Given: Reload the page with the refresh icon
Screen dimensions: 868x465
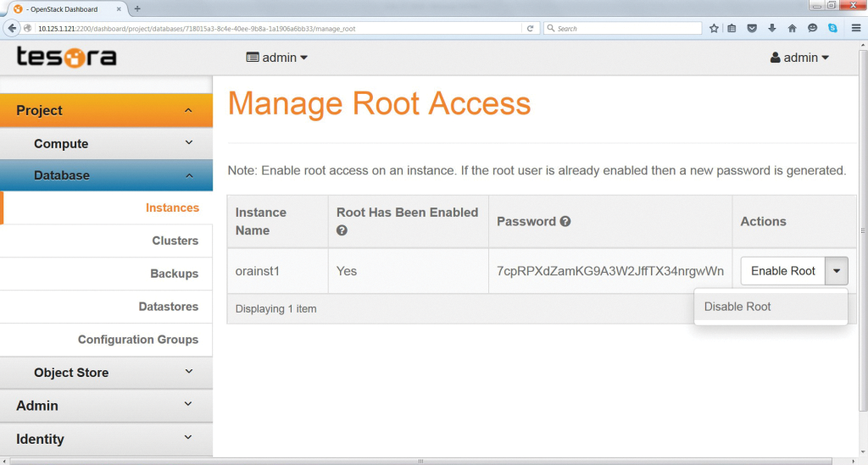Looking at the screenshot, I should tap(531, 28).
